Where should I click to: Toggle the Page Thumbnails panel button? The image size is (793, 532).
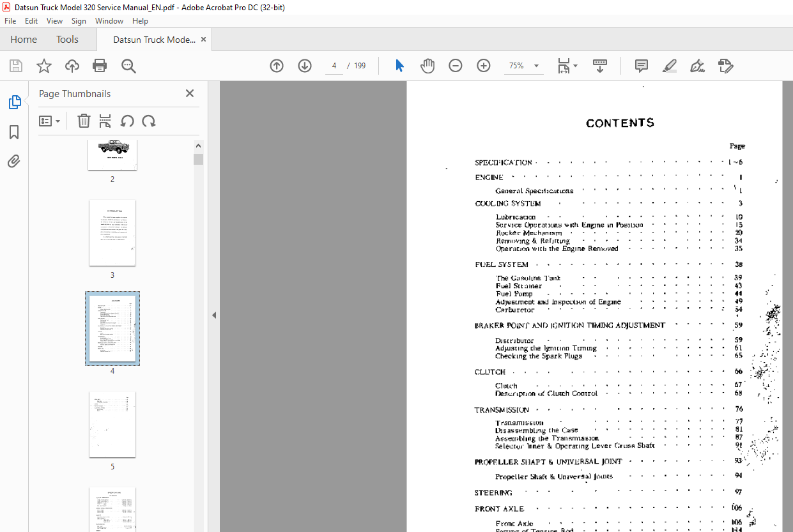click(x=14, y=102)
